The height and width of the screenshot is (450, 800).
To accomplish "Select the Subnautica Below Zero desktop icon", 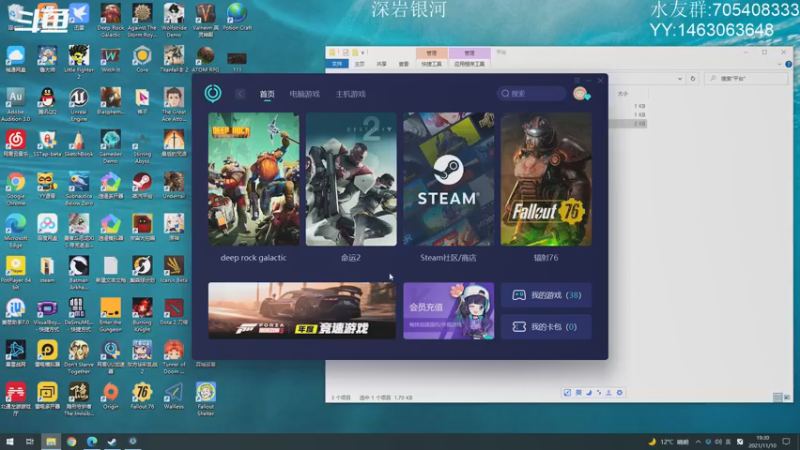I will 79,188.
